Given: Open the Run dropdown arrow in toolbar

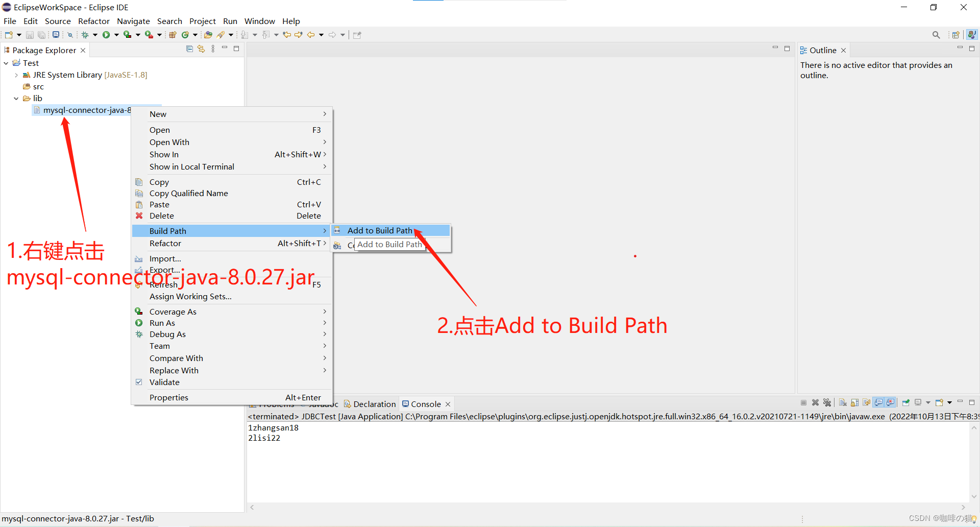Looking at the screenshot, I should point(115,35).
